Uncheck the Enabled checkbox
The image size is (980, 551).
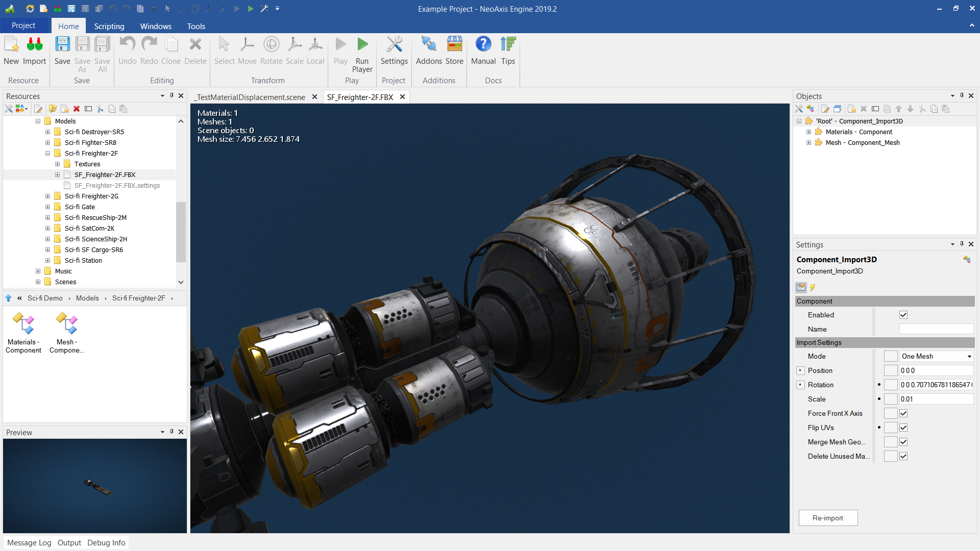click(903, 315)
